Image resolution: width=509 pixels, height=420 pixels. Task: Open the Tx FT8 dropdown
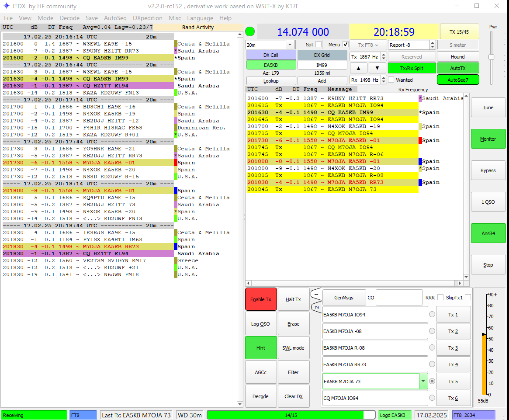coord(367,45)
